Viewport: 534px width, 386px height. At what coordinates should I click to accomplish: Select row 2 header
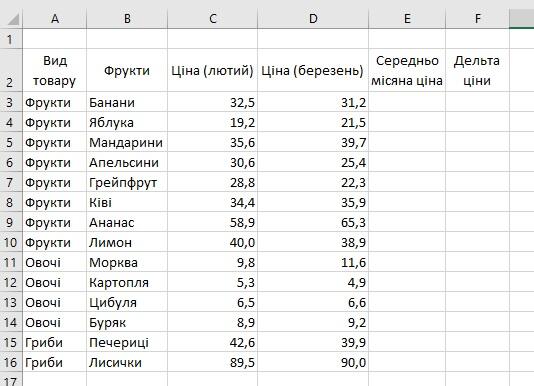(x=11, y=70)
